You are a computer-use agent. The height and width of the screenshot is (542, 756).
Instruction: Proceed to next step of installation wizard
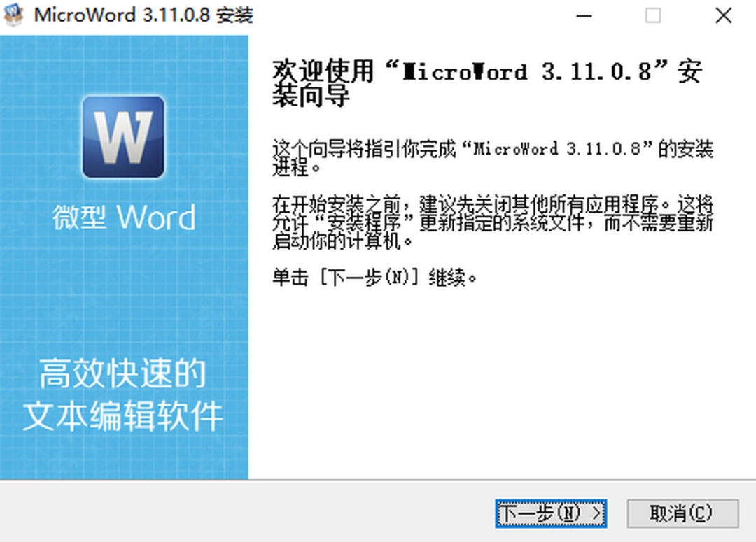pyautogui.click(x=551, y=512)
